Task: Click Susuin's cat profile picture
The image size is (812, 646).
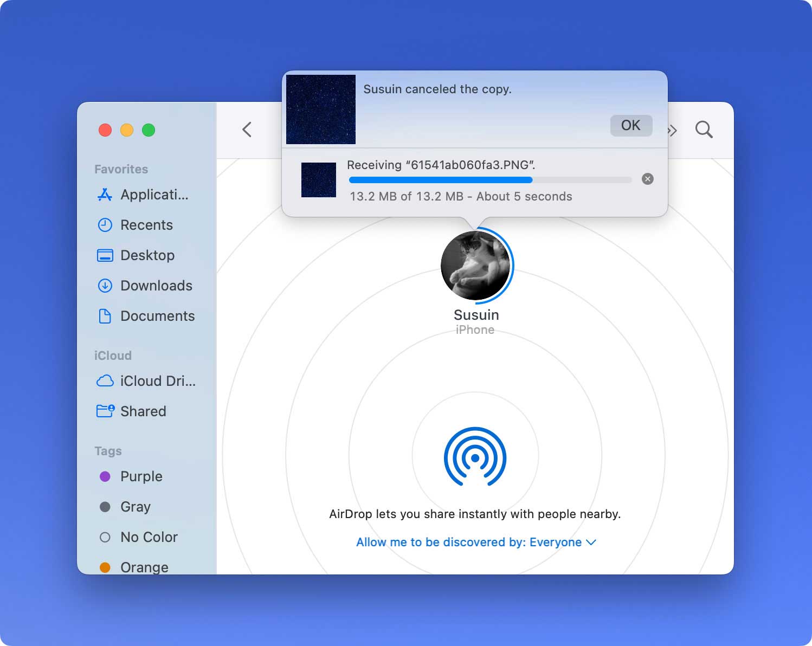Action: pyautogui.click(x=475, y=265)
